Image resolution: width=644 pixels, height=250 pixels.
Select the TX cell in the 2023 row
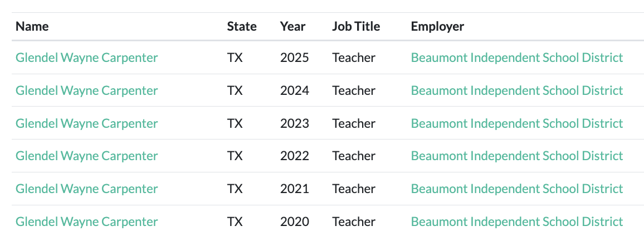(235, 123)
